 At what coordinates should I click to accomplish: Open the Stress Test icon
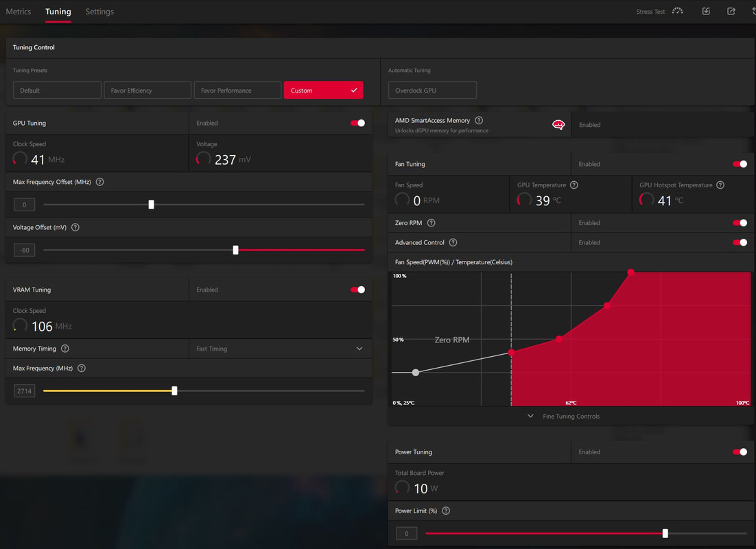click(677, 11)
